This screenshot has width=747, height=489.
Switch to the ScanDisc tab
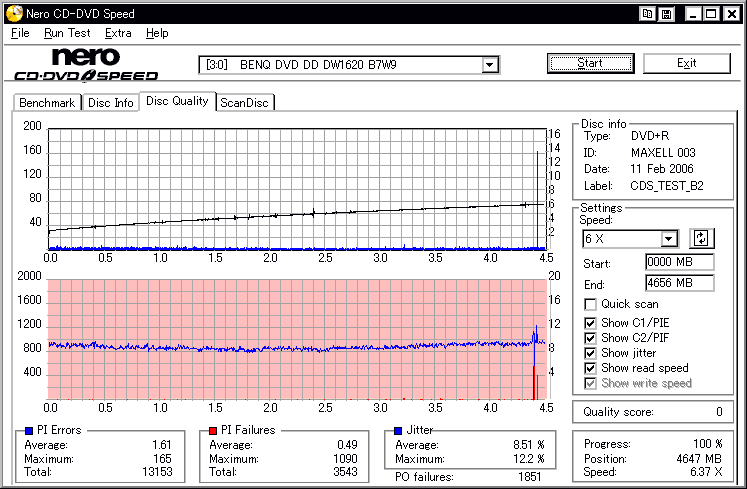tap(244, 103)
